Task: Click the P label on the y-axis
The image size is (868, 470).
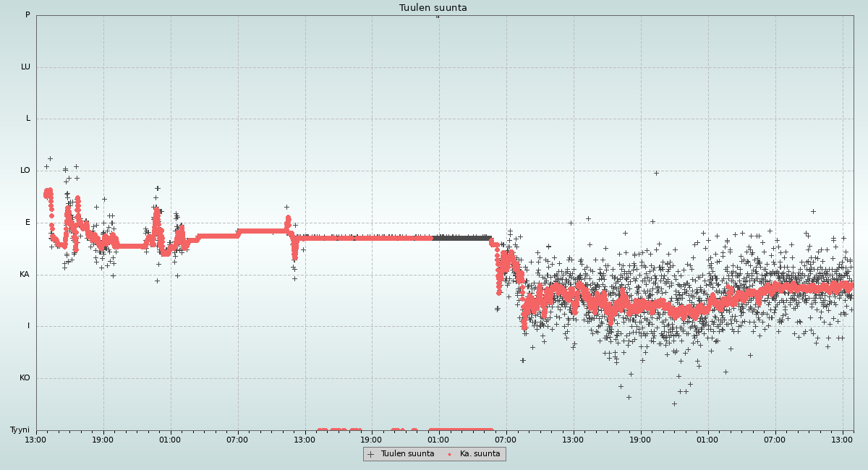Action: point(27,15)
